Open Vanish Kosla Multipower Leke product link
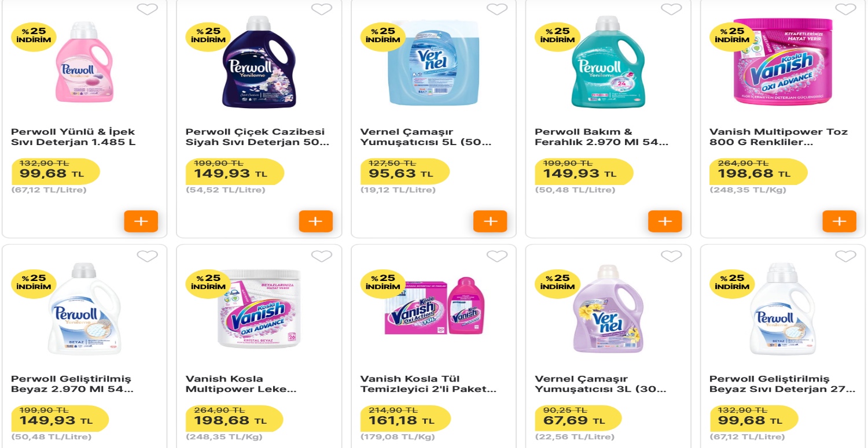This screenshot has width=868, height=448. [x=241, y=384]
